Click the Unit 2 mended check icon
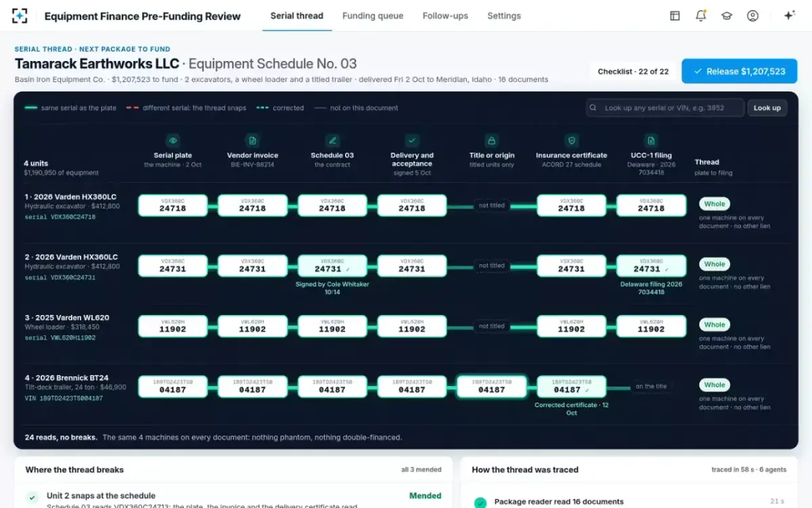This screenshot has width=812, height=508. [x=32, y=498]
